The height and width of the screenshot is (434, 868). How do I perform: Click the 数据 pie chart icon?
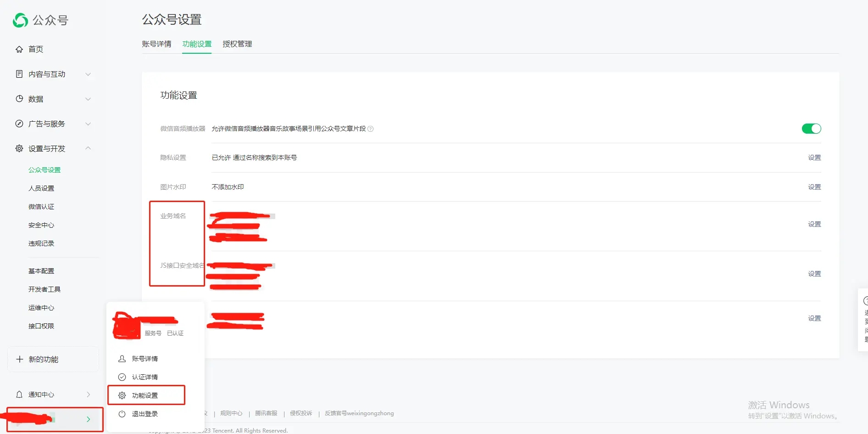[19, 99]
